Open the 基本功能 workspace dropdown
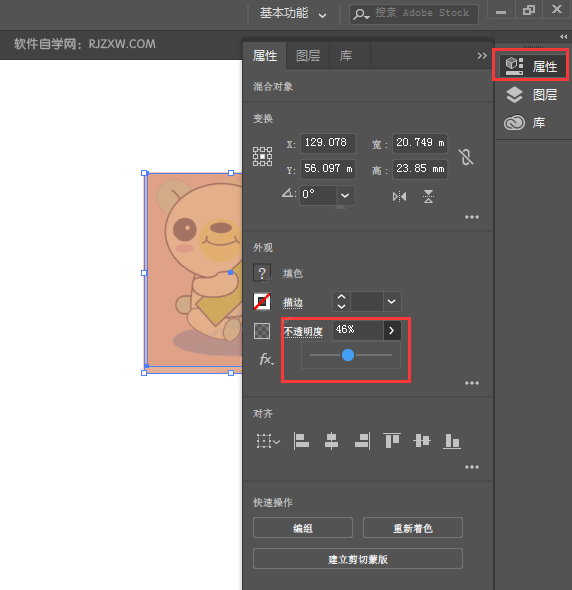This screenshot has width=572, height=590. pos(292,14)
